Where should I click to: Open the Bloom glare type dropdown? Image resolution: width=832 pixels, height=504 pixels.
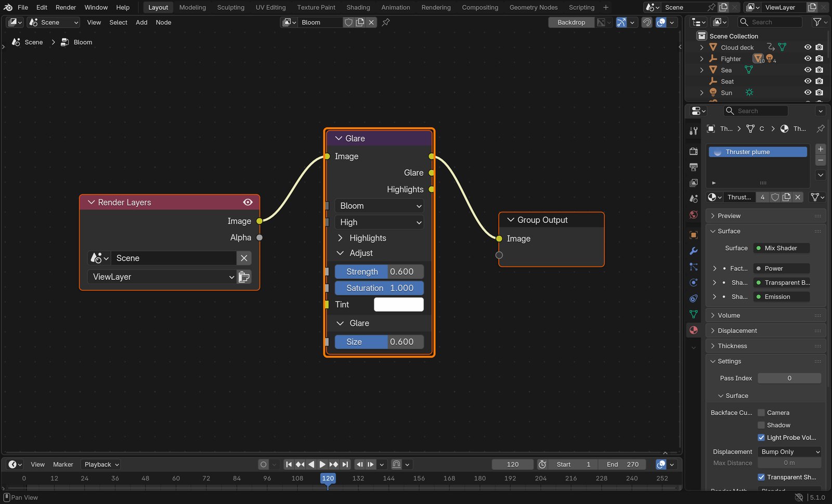[379, 206]
